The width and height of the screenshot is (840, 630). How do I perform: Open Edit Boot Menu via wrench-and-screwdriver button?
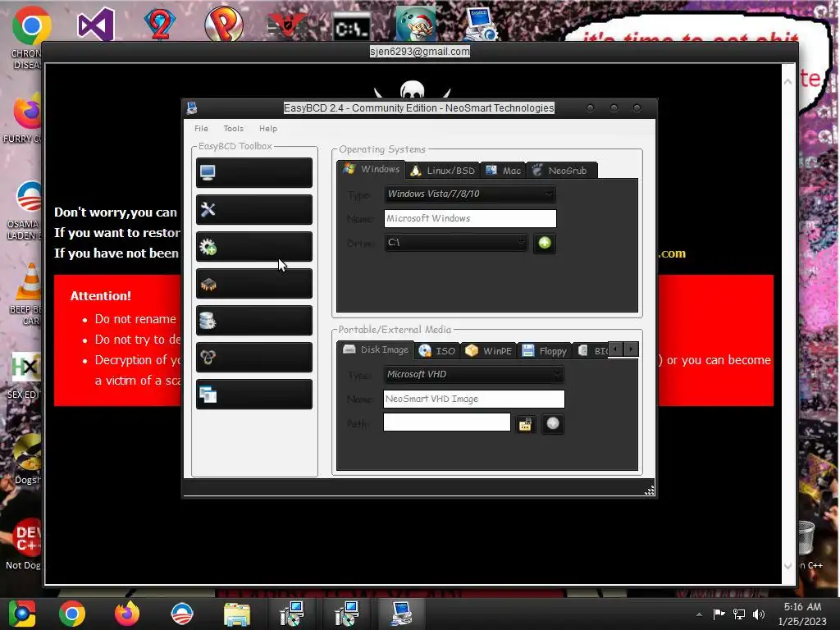254,209
